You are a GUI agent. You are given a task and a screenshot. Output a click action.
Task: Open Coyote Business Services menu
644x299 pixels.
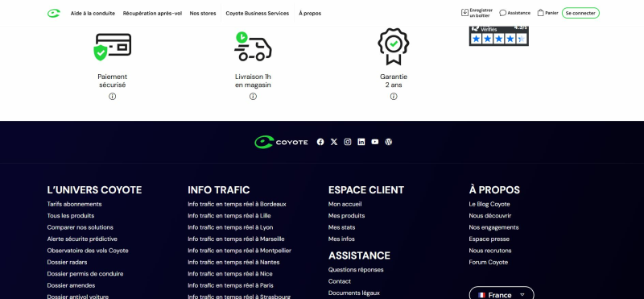[x=257, y=13]
